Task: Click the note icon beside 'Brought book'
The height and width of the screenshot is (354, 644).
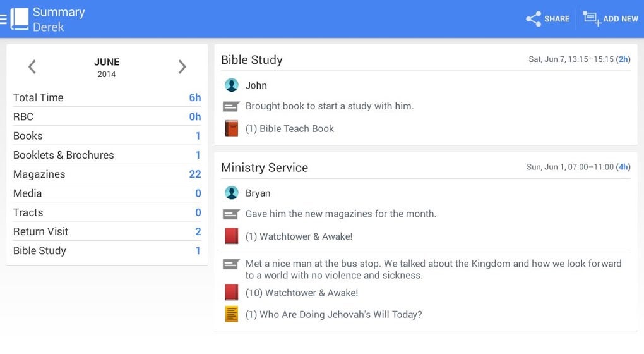Action: [232, 106]
